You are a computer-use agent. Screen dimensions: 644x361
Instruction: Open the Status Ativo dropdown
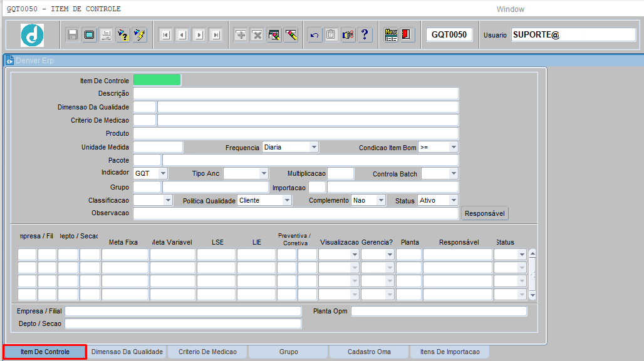point(453,201)
